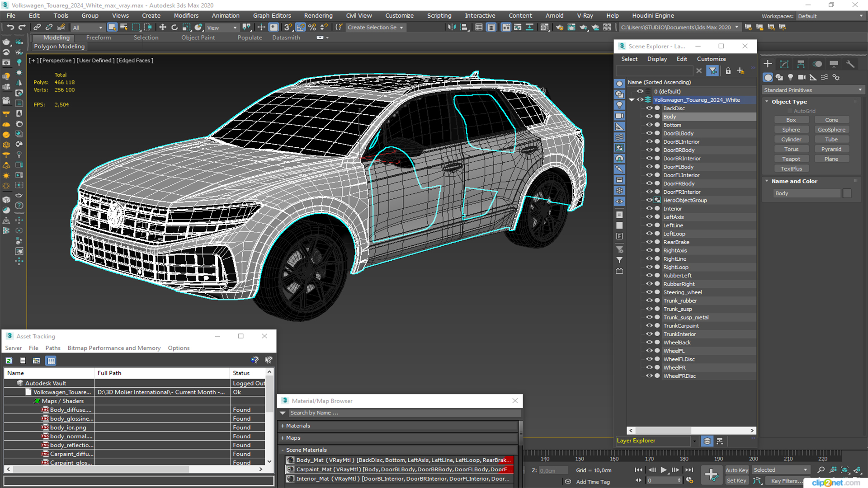Click Zoom Extents Selected navigation icon
The image size is (868, 488).
[844, 470]
